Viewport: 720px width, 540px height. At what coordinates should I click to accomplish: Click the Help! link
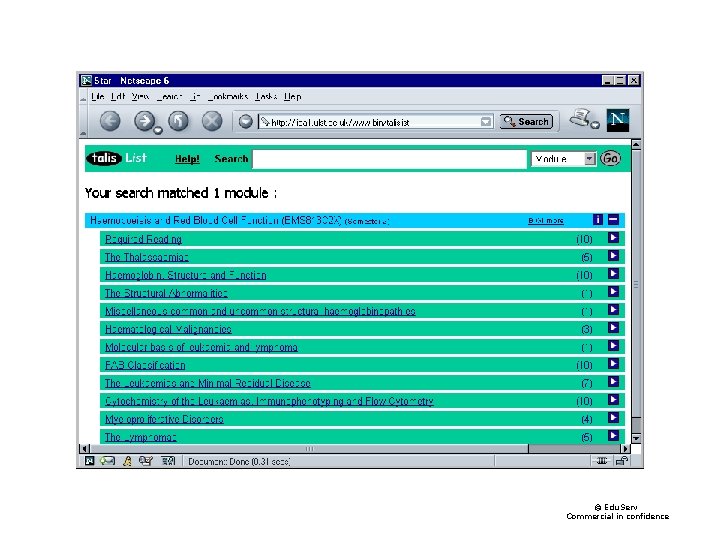(187, 159)
